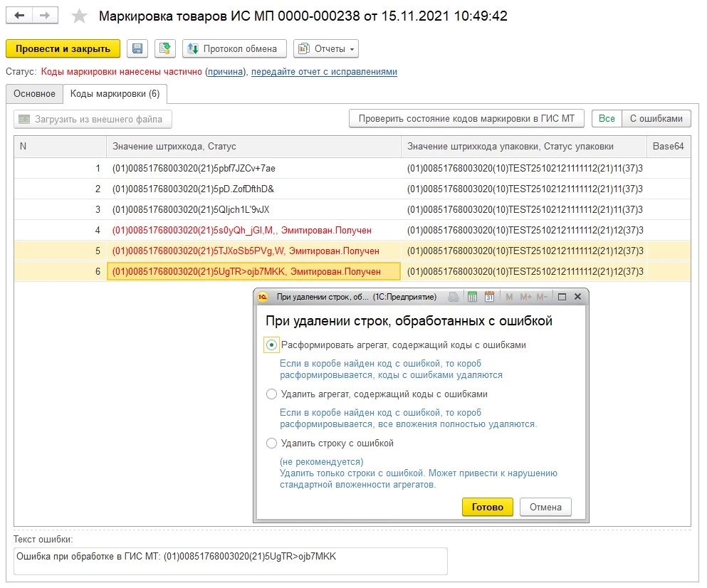The height and width of the screenshot is (588, 707).
Task: Select 'Расформировать агрегат' radio option
Action: click(271, 345)
